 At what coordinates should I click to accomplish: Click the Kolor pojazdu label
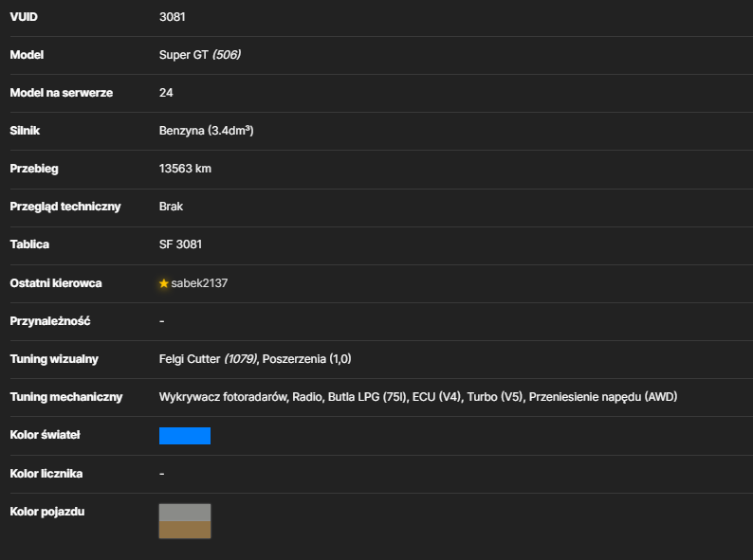(x=47, y=512)
